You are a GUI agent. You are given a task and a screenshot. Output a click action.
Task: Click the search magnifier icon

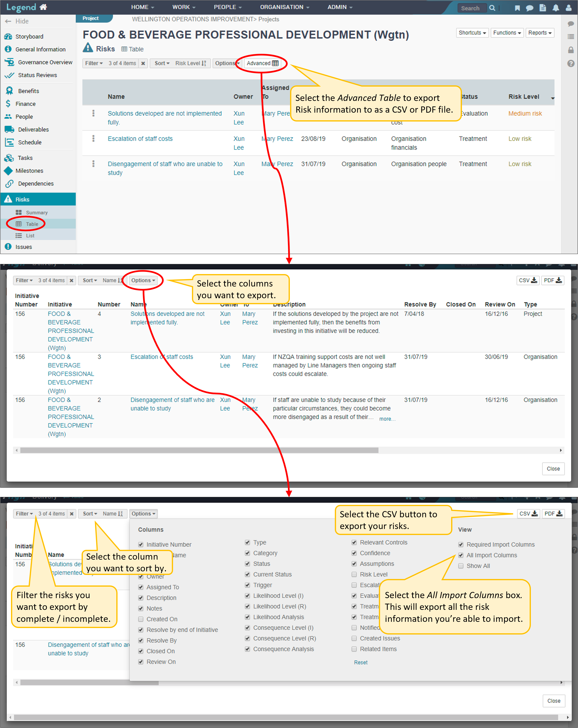tap(492, 8)
